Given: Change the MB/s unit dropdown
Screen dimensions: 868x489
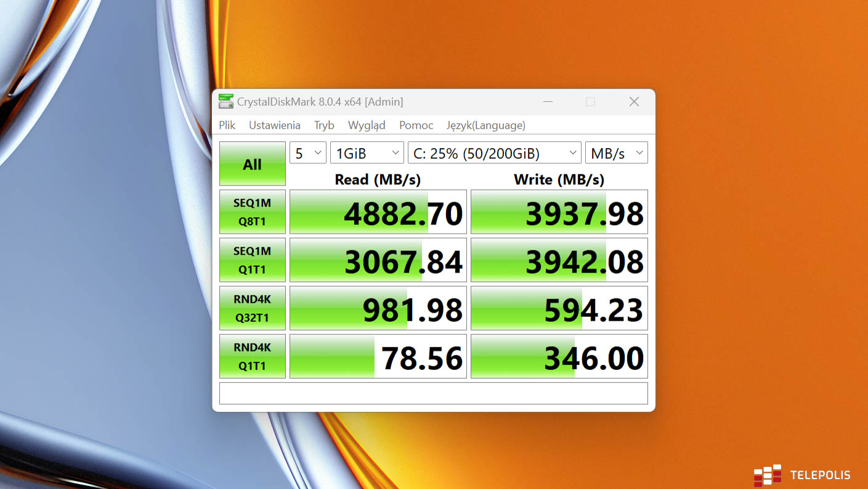Looking at the screenshot, I should [x=616, y=153].
